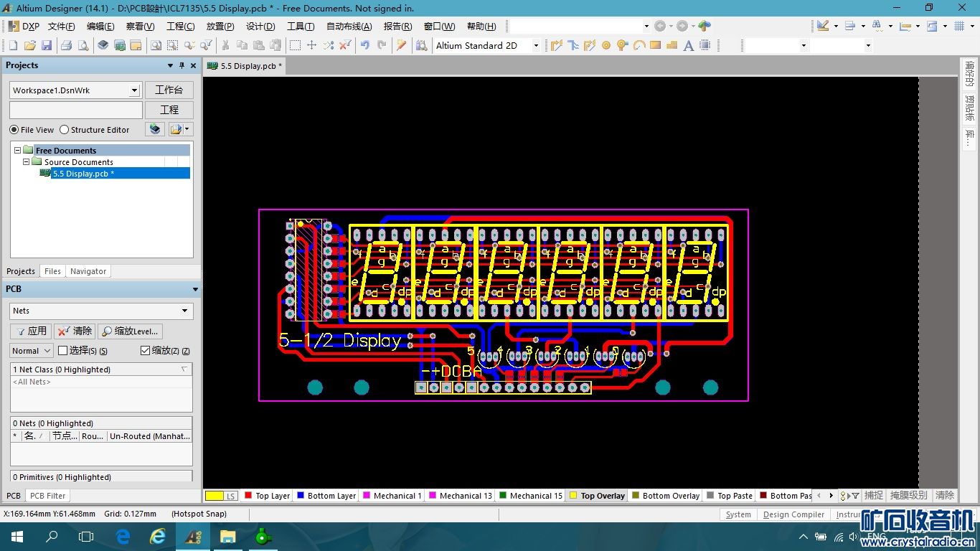
Task: Select the Top Layer red tab
Action: coord(267,496)
